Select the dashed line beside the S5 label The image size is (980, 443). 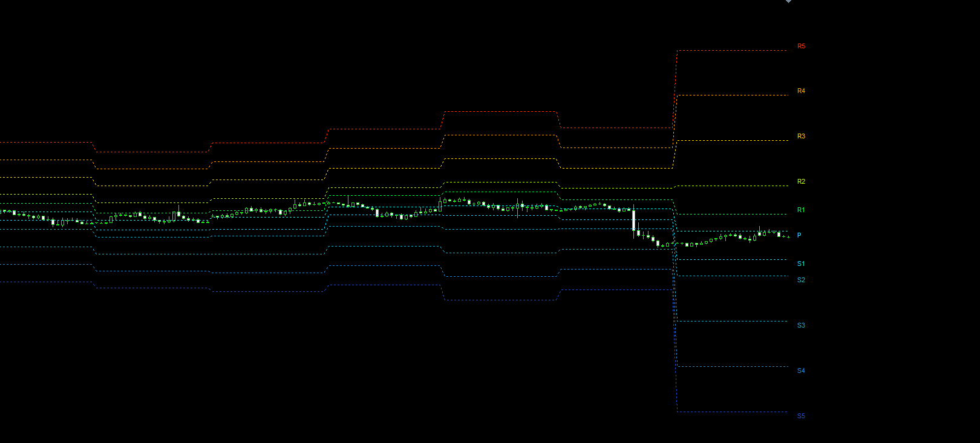click(732, 412)
